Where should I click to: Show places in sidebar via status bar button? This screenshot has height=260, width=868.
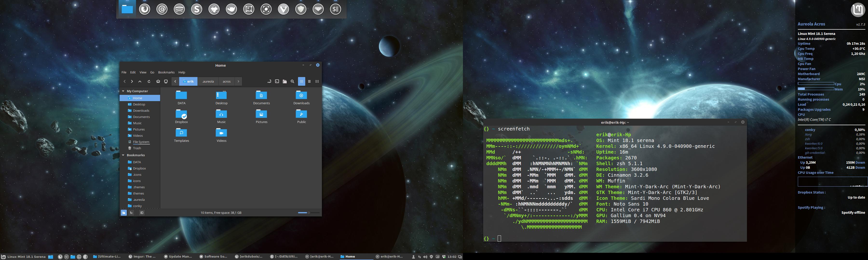click(124, 213)
